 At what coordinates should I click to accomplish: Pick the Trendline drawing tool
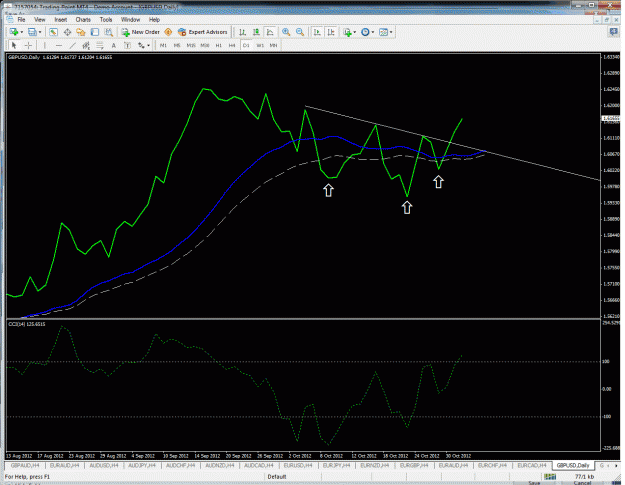(72, 45)
